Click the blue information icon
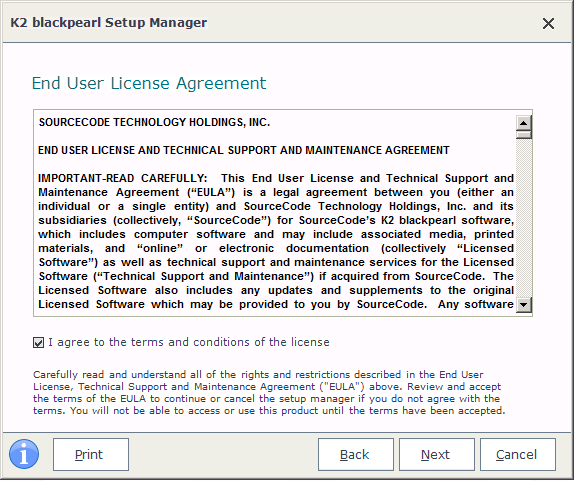Image resolution: width=574 pixels, height=481 pixels. click(x=24, y=454)
